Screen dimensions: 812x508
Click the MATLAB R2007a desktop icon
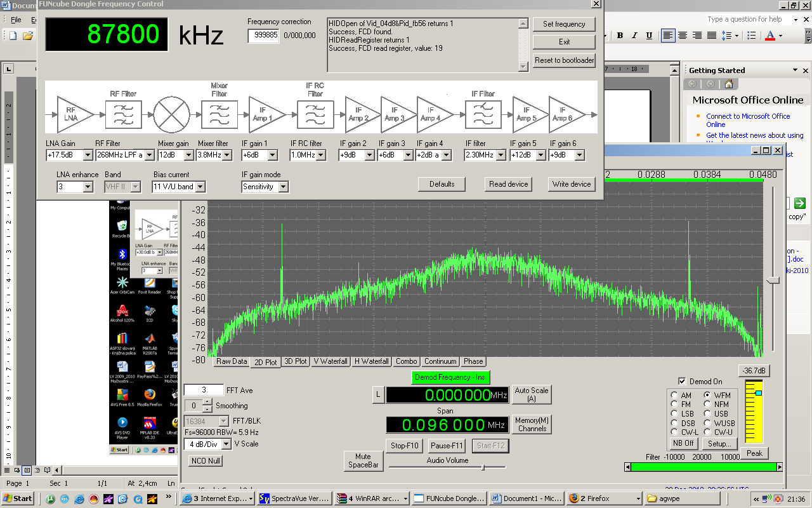[150, 340]
